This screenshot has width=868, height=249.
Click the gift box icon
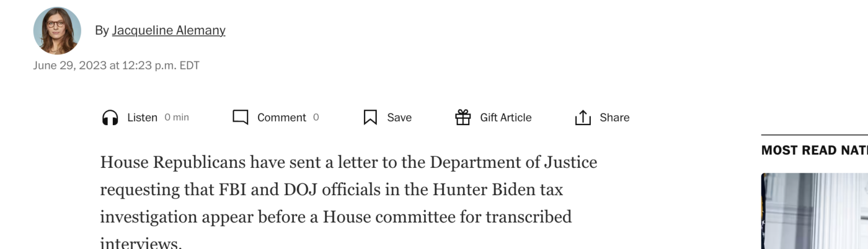coord(463,118)
